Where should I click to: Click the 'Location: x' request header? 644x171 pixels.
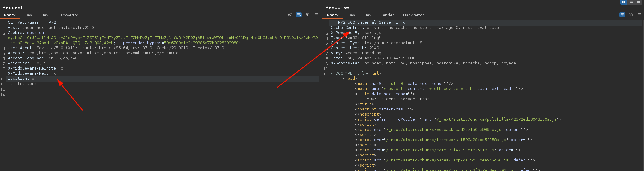click(21, 79)
